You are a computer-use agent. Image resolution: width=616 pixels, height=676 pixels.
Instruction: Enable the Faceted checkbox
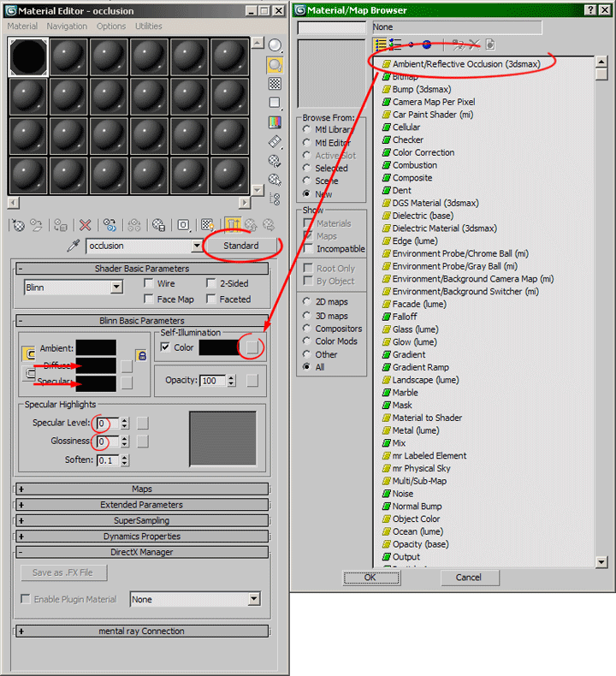[210, 299]
